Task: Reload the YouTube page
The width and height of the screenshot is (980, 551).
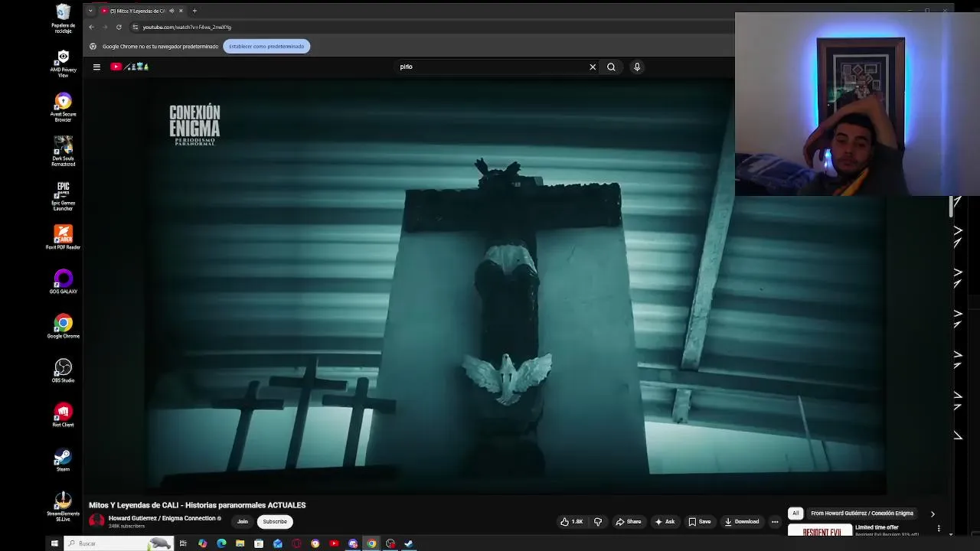Action: pos(119,27)
